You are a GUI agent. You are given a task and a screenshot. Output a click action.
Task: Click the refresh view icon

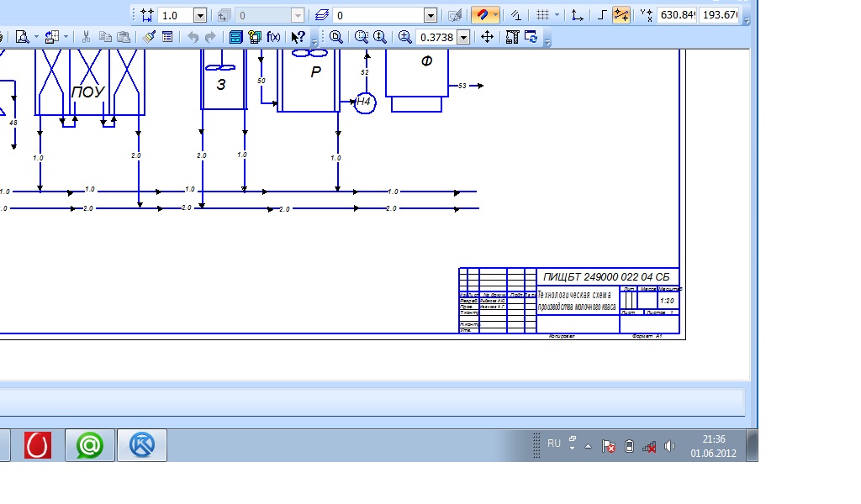[x=531, y=37]
